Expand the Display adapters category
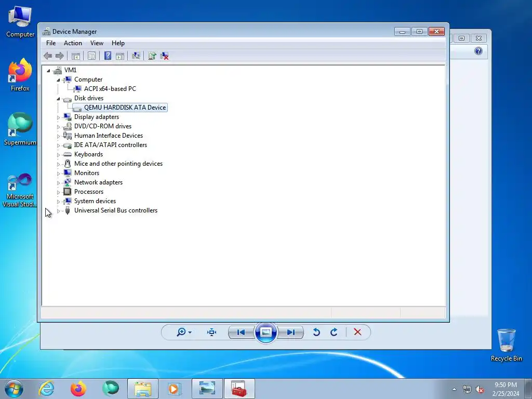532x399 pixels. (x=58, y=117)
